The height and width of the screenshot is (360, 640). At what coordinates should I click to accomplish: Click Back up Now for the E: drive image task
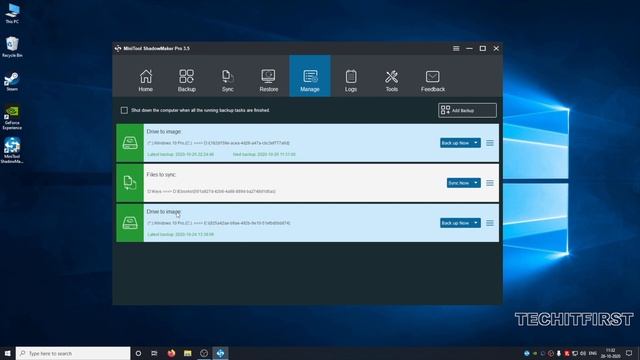[456, 223]
